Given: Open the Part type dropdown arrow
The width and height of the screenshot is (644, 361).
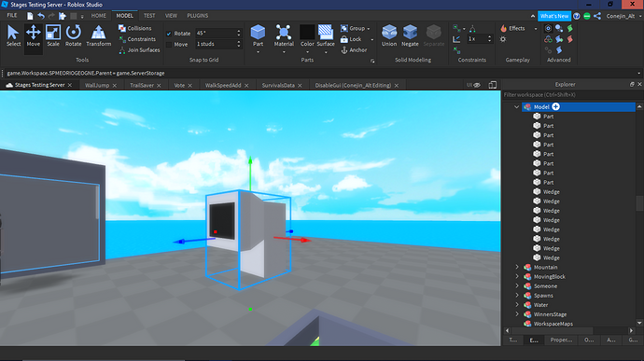Looking at the screenshot, I should [x=258, y=52].
